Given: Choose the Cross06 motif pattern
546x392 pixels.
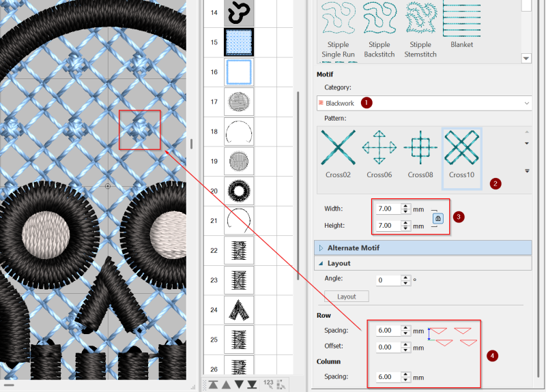Looking at the screenshot, I should point(379,154).
